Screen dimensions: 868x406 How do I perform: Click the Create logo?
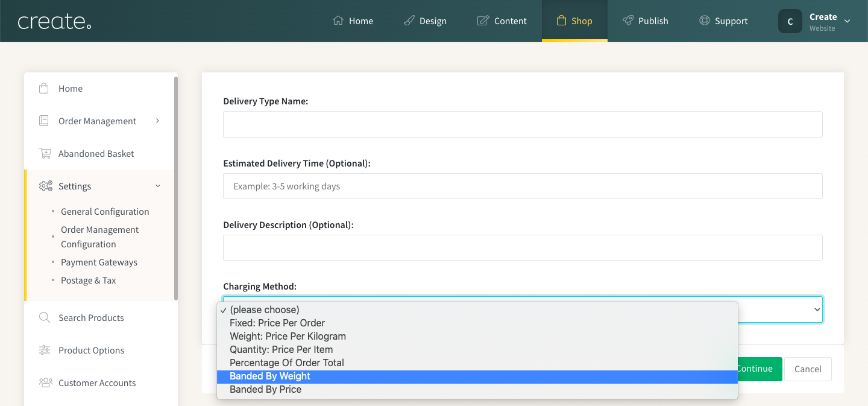tap(54, 22)
